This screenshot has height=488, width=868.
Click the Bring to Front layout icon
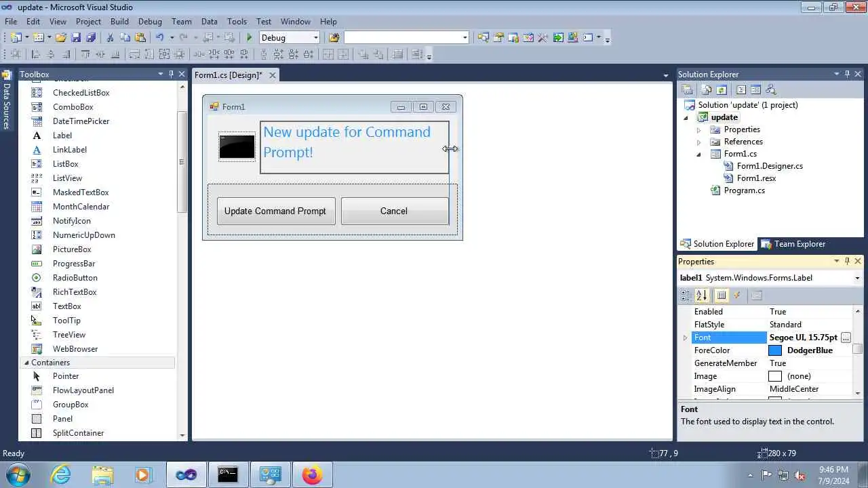click(x=363, y=54)
